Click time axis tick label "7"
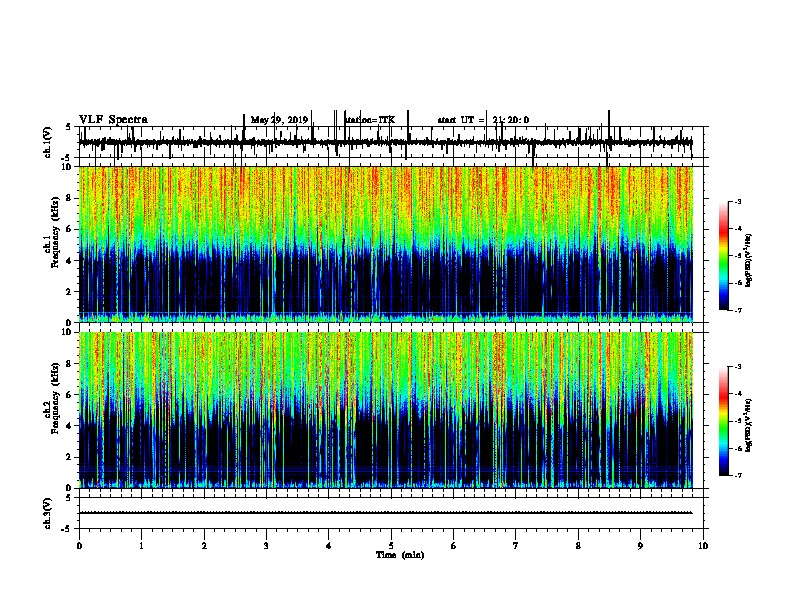The image size is (792, 612). [516, 546]
